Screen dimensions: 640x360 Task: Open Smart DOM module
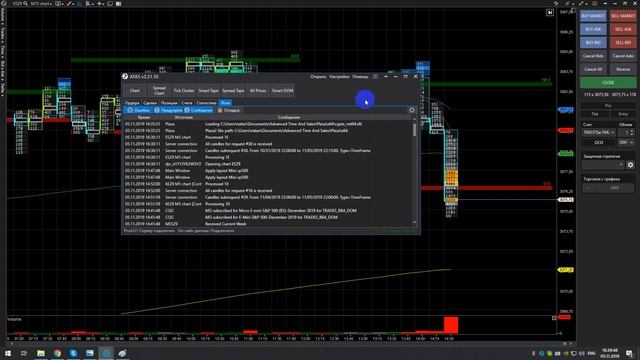pyautogui.click(x=282, y=91)
